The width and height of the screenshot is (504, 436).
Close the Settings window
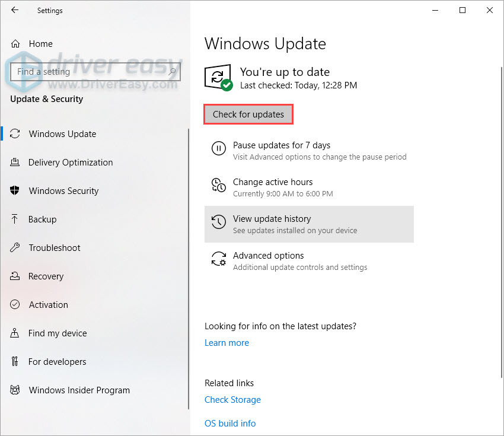[x=490, y=10]
